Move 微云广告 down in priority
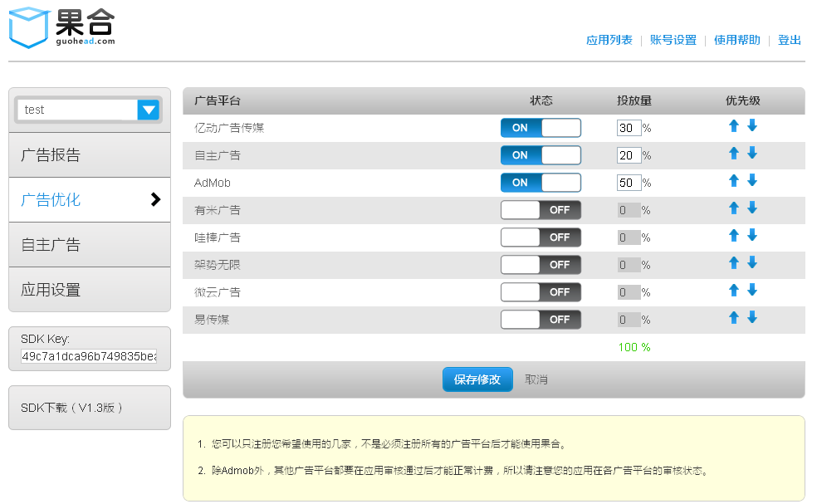The width and height of the screenshot is (817, 504). [x=752, y=291]
